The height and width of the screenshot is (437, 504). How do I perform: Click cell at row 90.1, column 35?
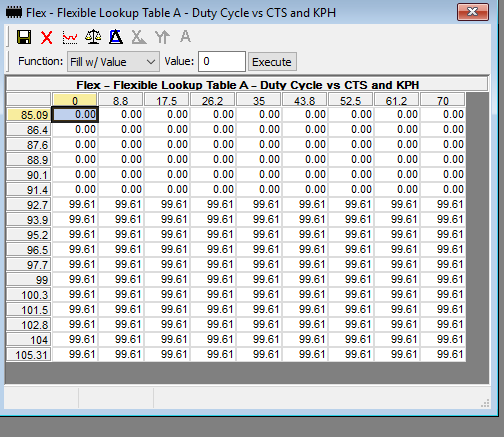click(259, 174)
